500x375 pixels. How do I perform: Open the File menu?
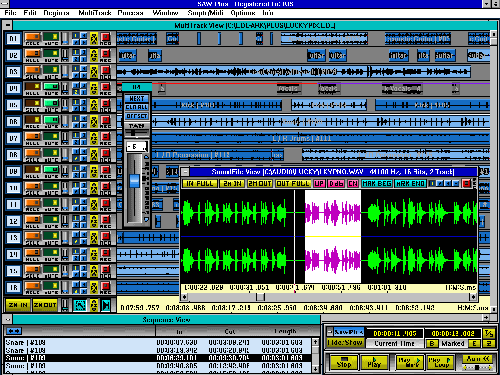click(x=10, y=13)
